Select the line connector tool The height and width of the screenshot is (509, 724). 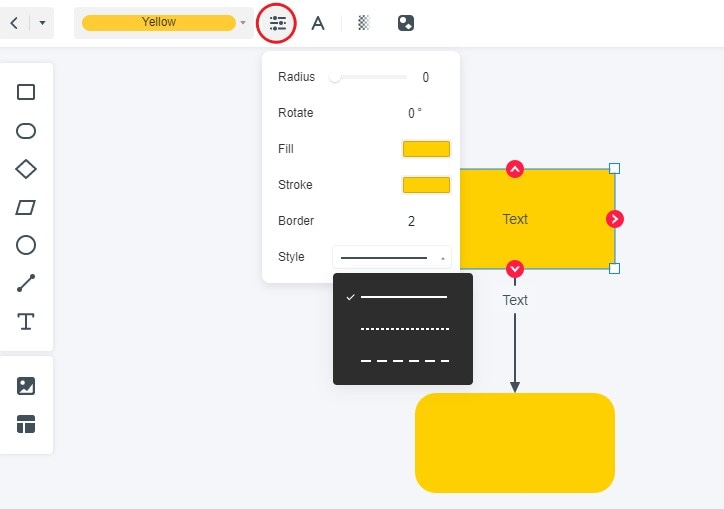26,283
